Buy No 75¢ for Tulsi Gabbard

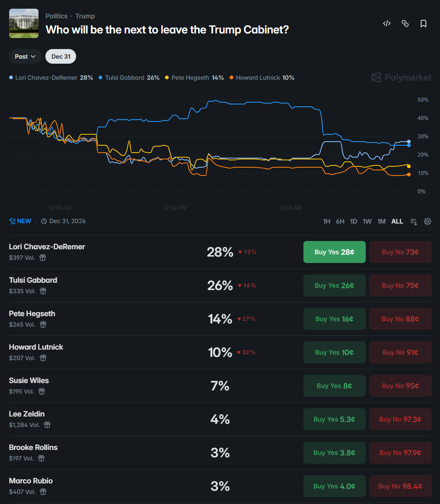[x=400, y=285]
